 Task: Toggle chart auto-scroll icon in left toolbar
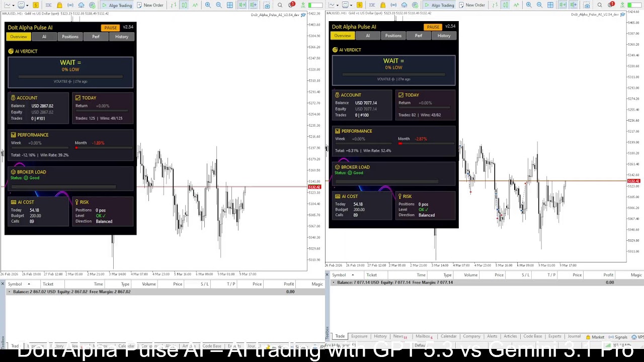pyautogui.click(x=243, y=5)
